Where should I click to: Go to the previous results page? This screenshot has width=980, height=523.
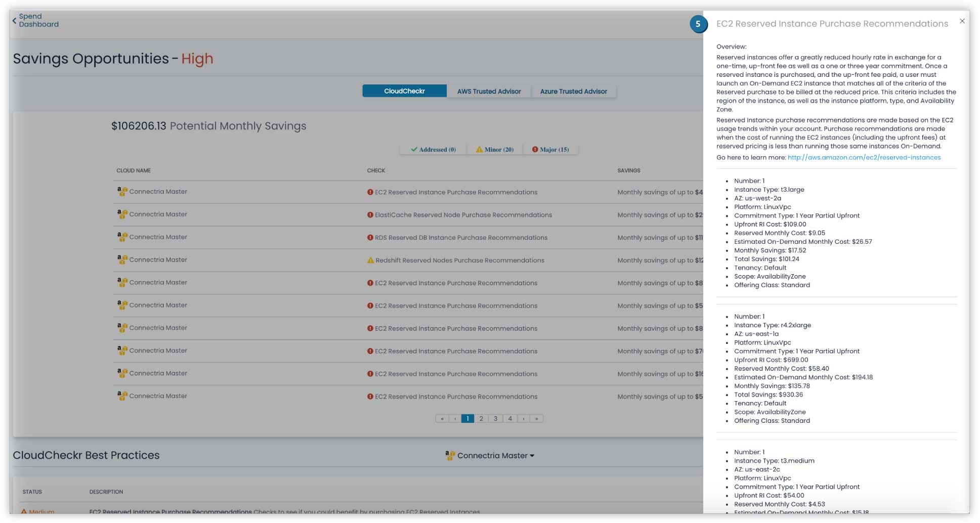455,419
